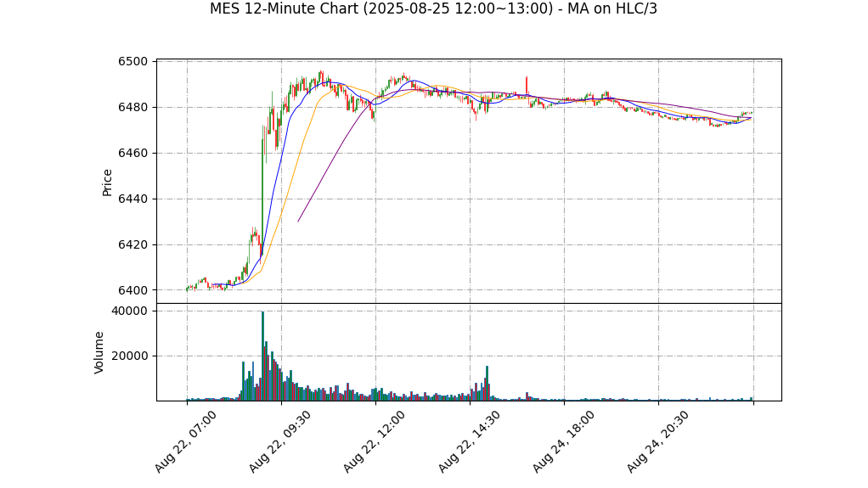This screenshot has width=868, height=488.
Task: Select the 6500 price axis label
Action: pyautogui.click(x=132, y=61)
